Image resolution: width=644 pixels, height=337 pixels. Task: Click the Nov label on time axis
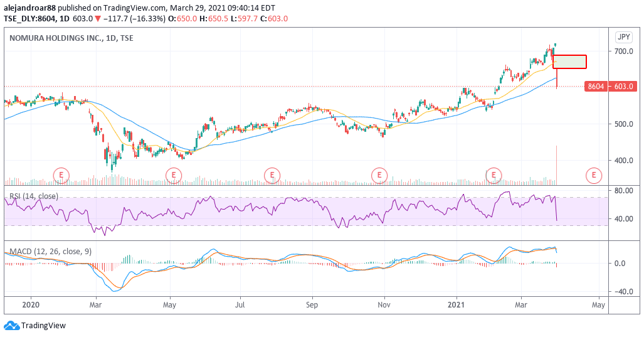tap(384, 305)
